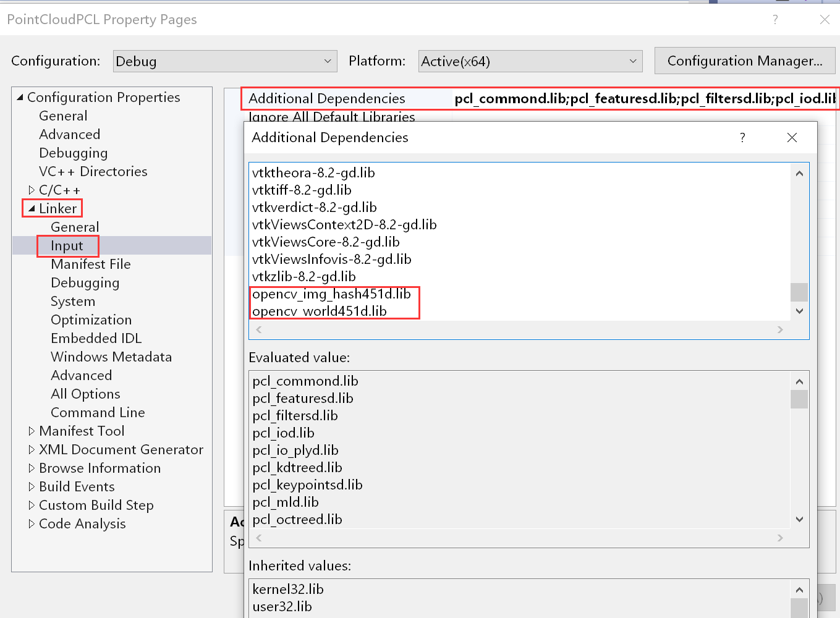Expand the Browse Information node

[x=32, y=468]
